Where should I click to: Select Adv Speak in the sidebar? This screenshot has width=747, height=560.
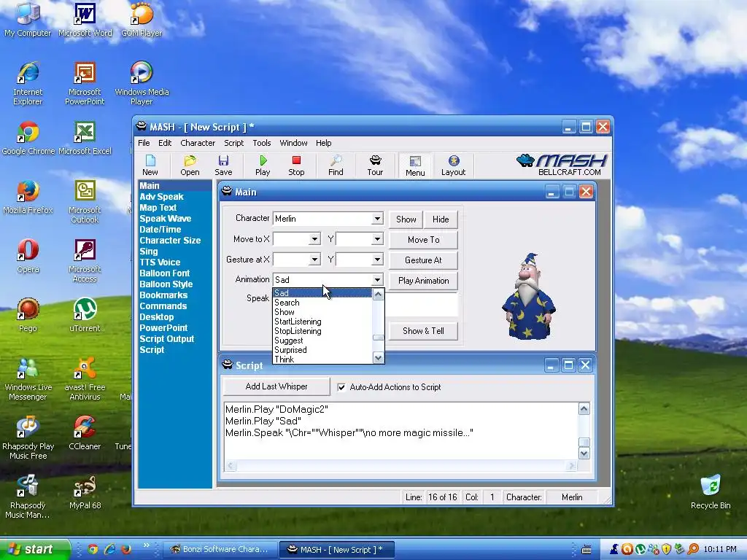pyautogui.click(x=161, y=197)
